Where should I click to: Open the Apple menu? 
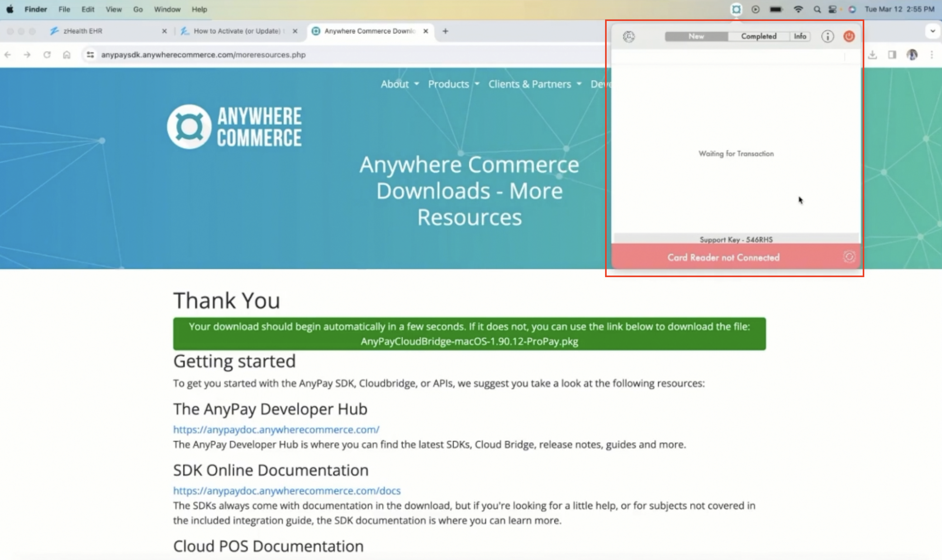pyautogui.click(x=10, y=10)
